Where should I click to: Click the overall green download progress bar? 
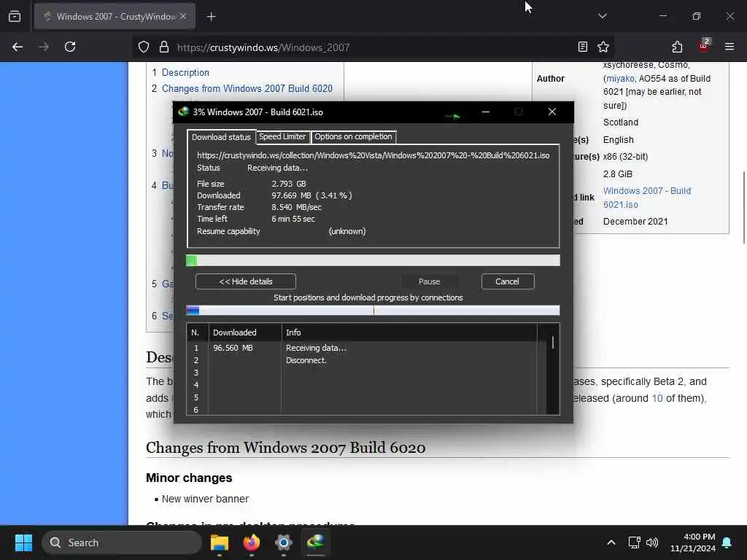(x=373, y=260)
